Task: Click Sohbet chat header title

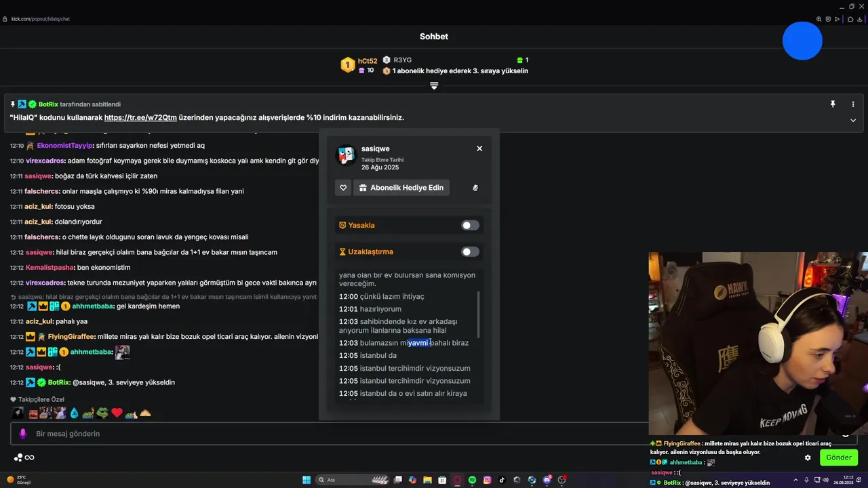Action: coord(434,37)
